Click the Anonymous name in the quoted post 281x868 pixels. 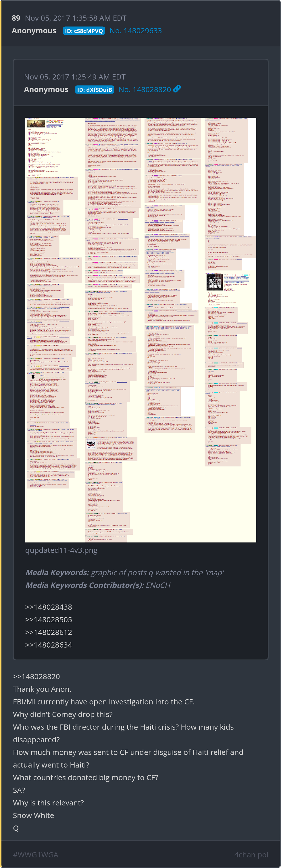(46, 90)
